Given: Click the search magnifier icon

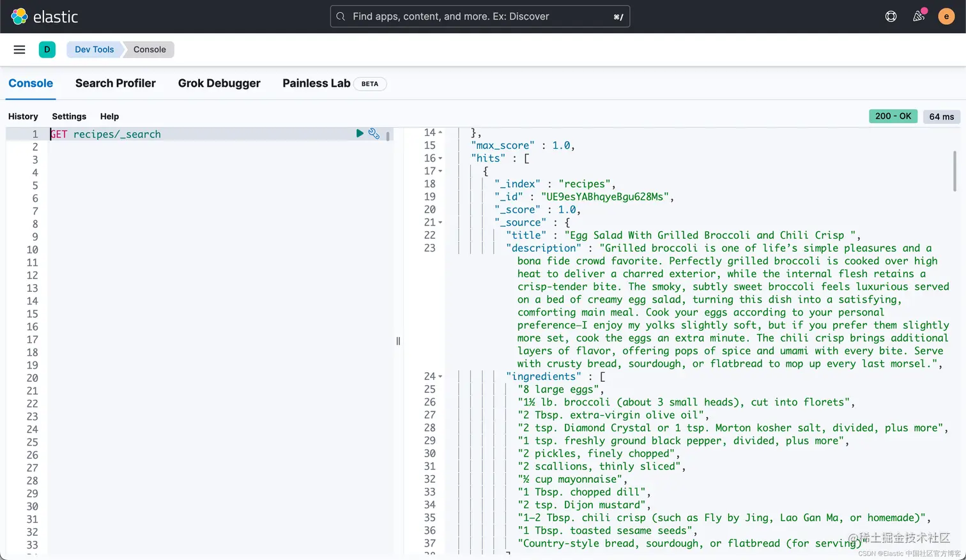Looking at the screenshot, I should 341,17.
